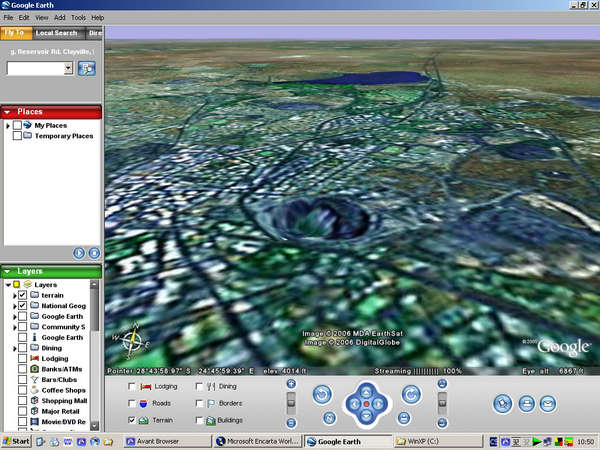Play tour button in Places panel

click(x=79, y=253)
